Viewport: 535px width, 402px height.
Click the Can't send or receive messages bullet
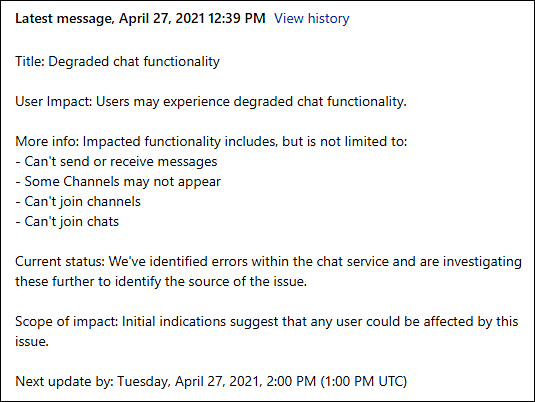point(116,162)
